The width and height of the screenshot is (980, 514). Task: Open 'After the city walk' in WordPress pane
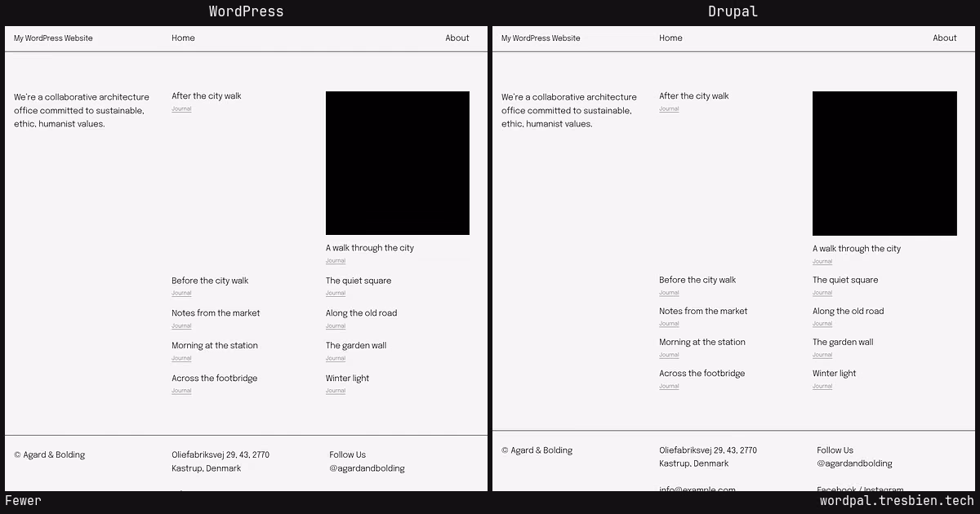(207, 96)
